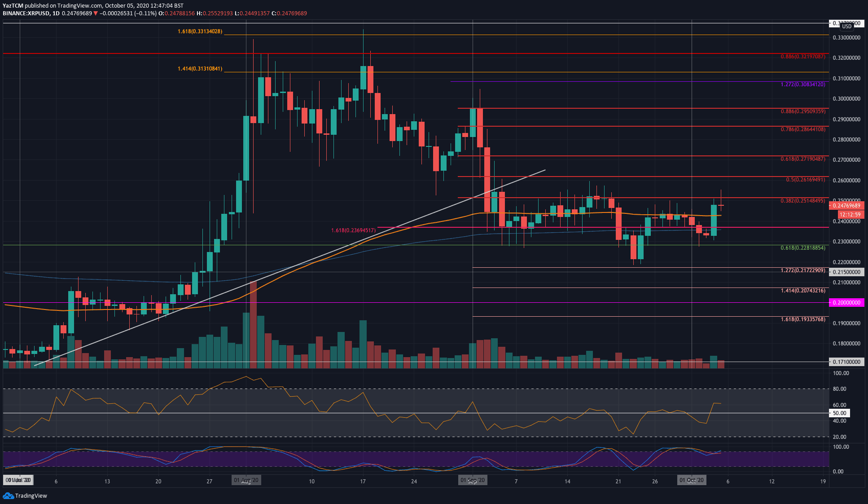Click the 0.886(0.32197087) Fibonacci label
Image resolution: width=868 pixels, height=504 pixels.
click(x=803, y=57)
